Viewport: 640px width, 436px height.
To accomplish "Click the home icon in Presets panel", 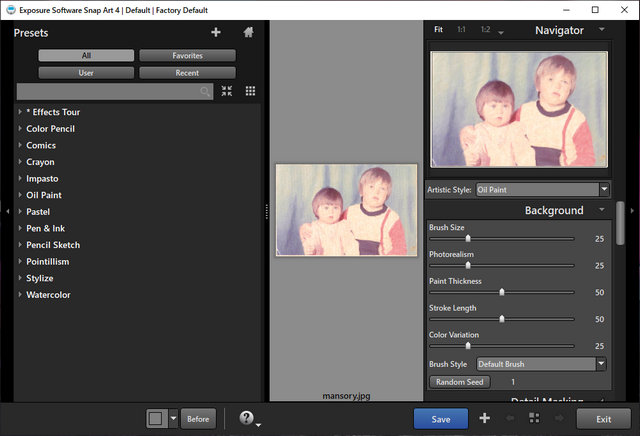I will coord(248,32).
